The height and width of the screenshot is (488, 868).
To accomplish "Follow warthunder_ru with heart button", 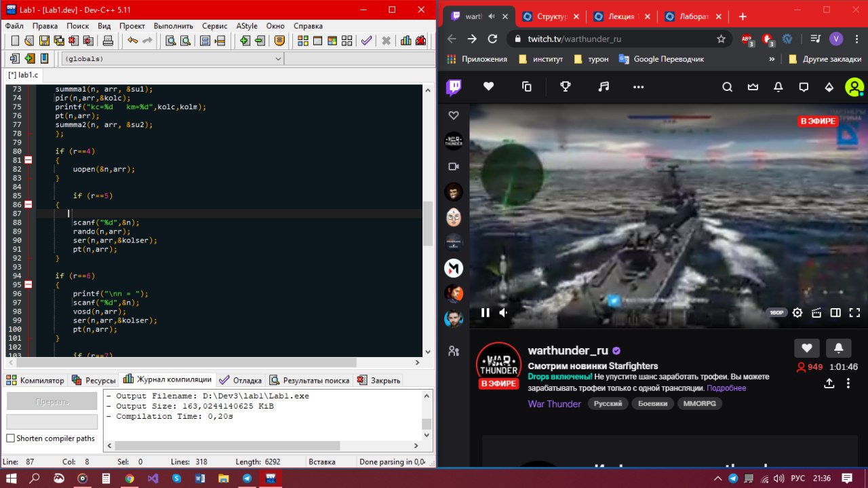I will 806,348.
